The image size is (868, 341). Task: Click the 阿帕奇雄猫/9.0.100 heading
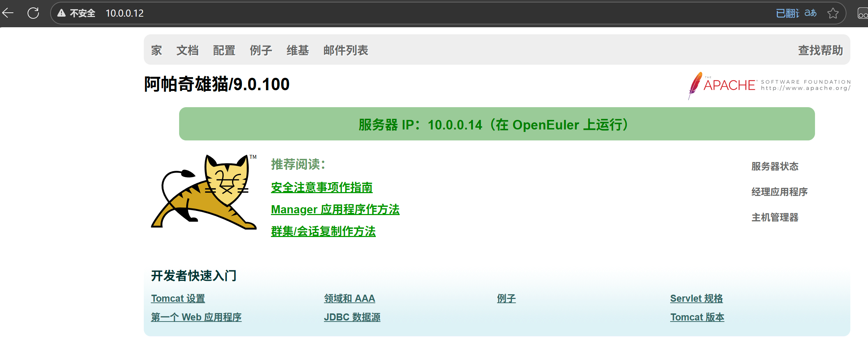click(217, 84)
